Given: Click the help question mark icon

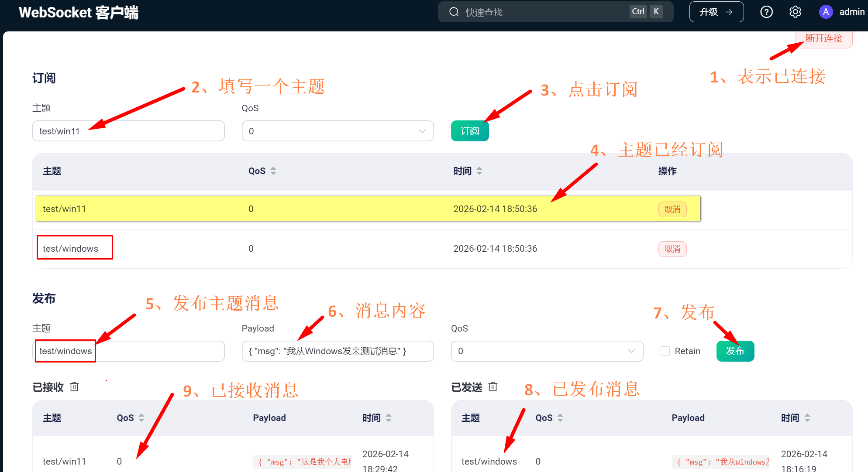Looking at the screenshot, I should [x=766, y=12].
